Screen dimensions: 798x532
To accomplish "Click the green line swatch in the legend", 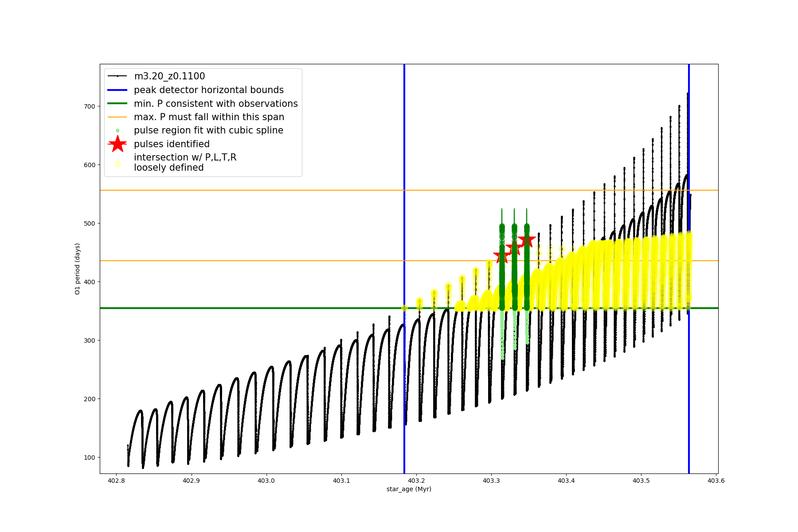I will [117, 104].
